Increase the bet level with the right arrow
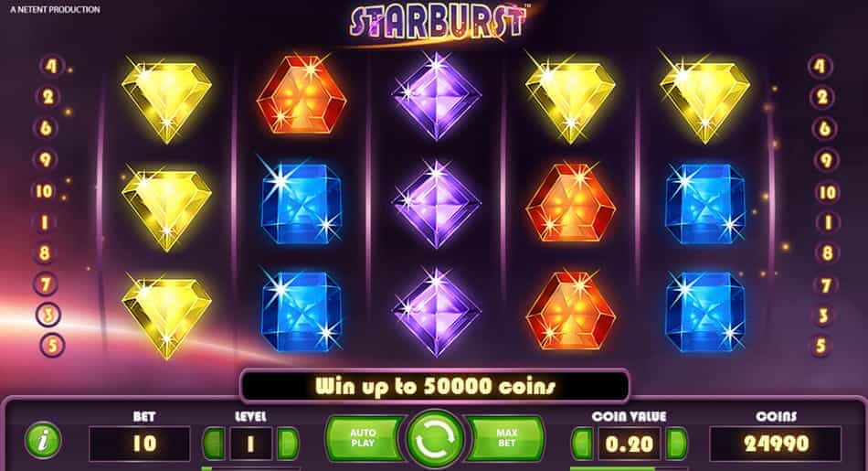Viewport: 868px width, 471px height. (x=287, y=444)
